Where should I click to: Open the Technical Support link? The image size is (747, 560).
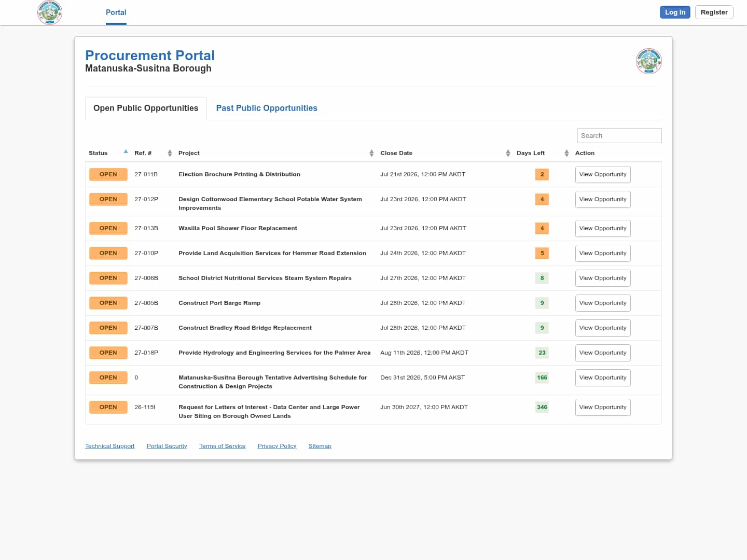click(109, 446)
